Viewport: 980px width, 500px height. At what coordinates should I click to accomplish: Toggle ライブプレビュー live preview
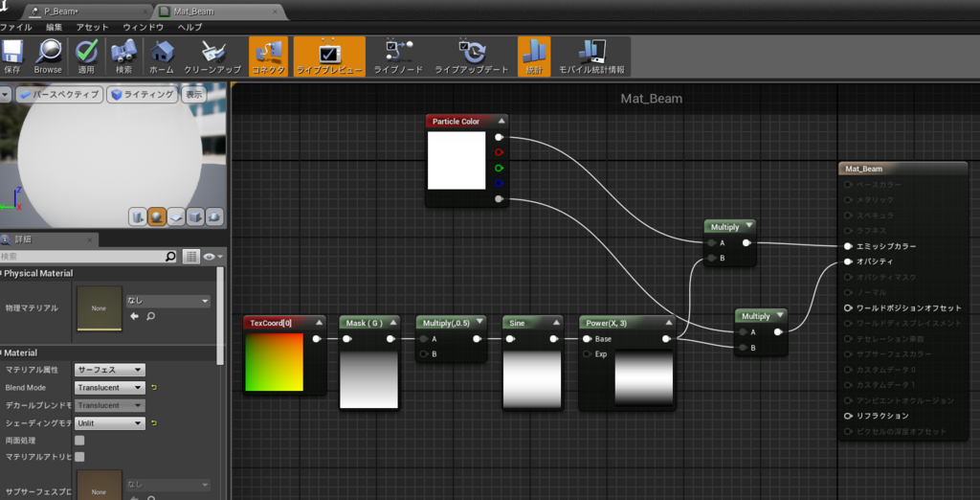tap(329, 57)
